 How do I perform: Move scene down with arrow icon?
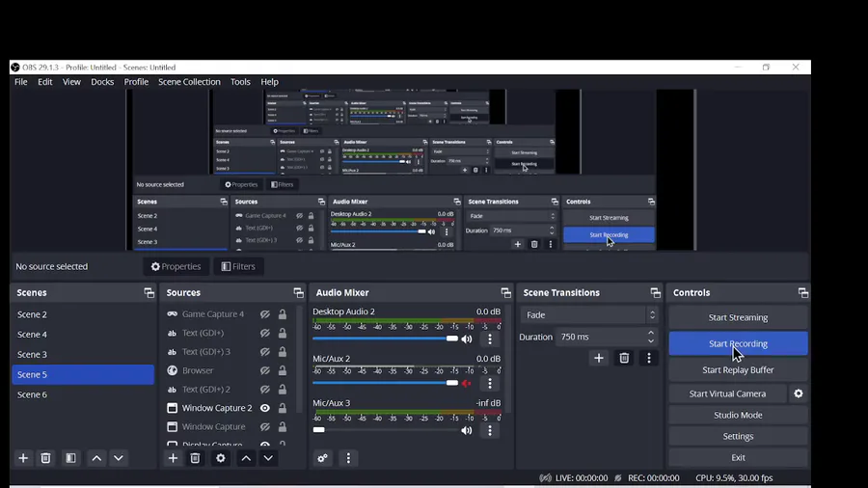(119, 458)
